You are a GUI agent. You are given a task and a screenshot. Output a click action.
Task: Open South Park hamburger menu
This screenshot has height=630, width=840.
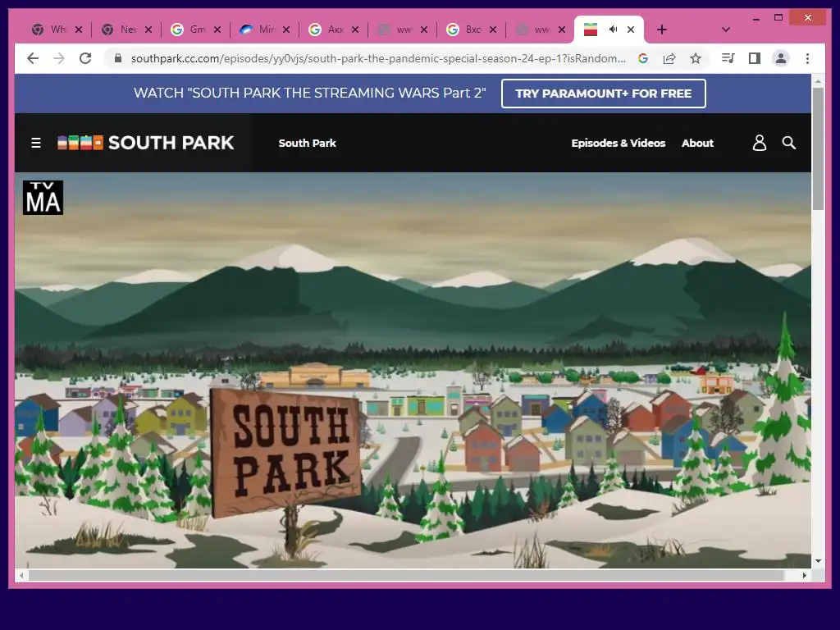pos(36,143)
